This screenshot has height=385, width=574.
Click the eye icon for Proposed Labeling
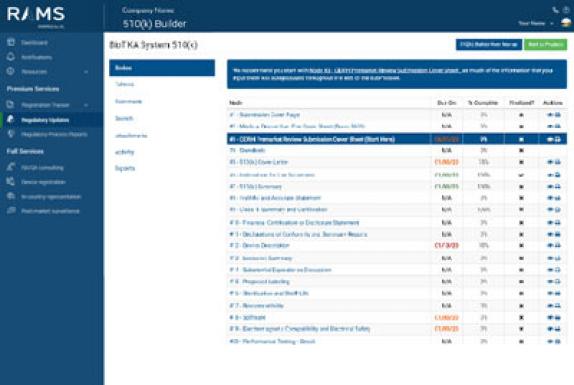click(x=550, y=281)
